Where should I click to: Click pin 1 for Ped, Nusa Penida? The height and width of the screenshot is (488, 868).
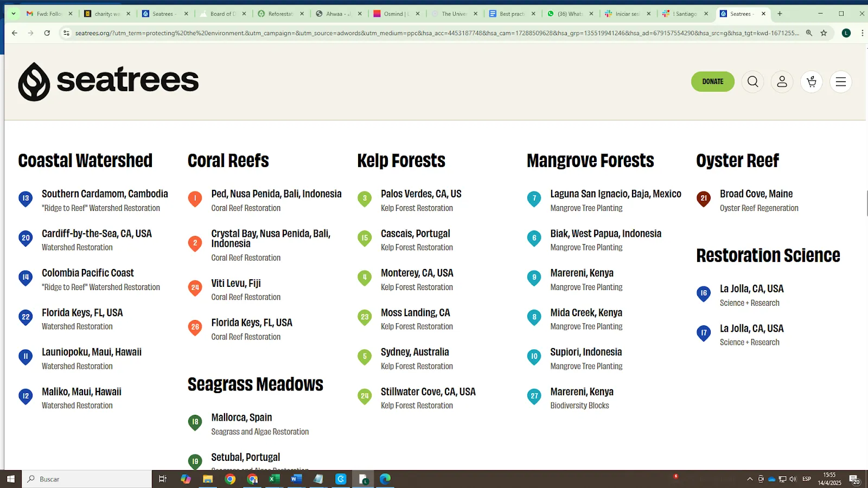pos(195,199)
